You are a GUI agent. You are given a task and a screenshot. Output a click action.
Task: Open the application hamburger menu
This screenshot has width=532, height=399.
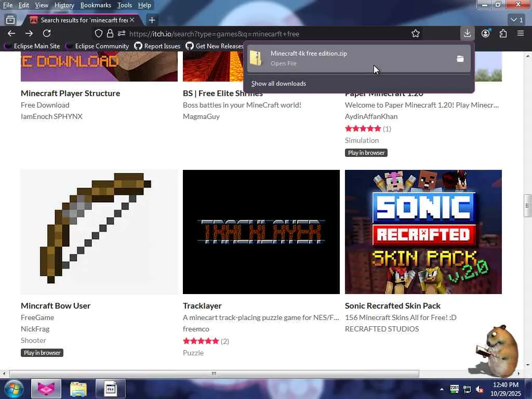[521, 33]
